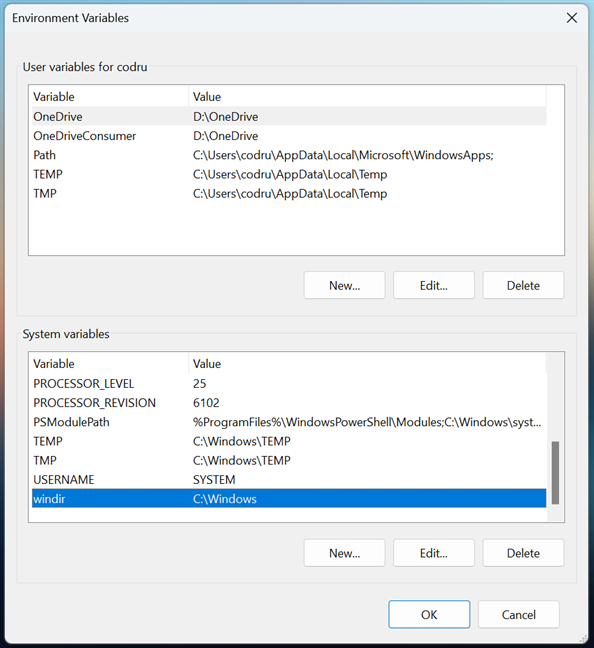Click the system variables scrollbar track above thumb
The image size is (594, 648).
coord(555,398)
